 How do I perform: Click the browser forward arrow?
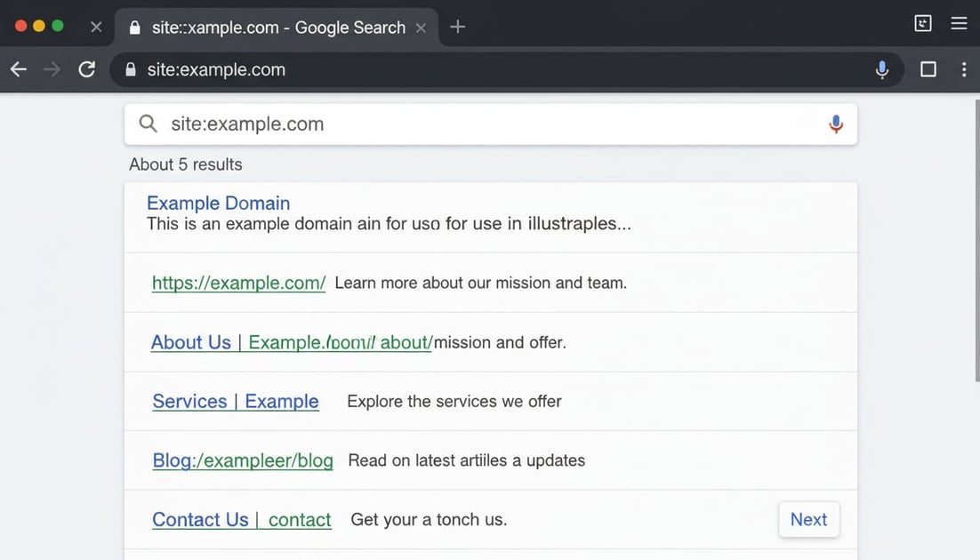click(52, 69)
